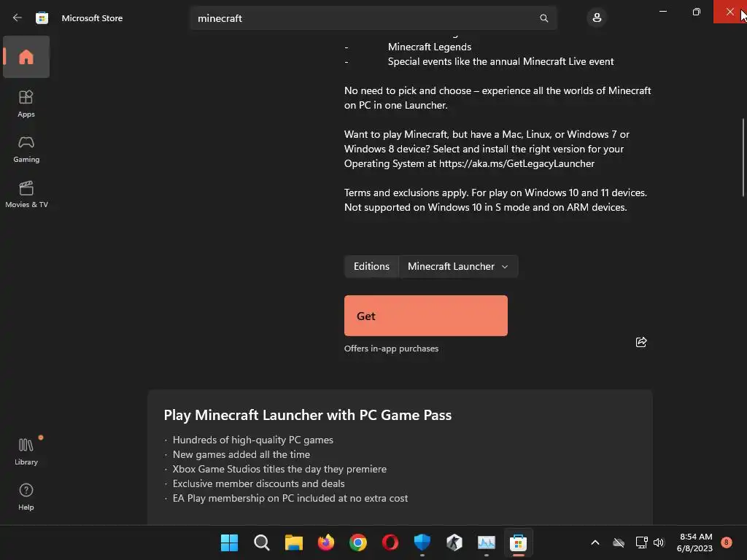
Task: Open the clock showing 8:54 AM
Action: (x=694, y=542)
